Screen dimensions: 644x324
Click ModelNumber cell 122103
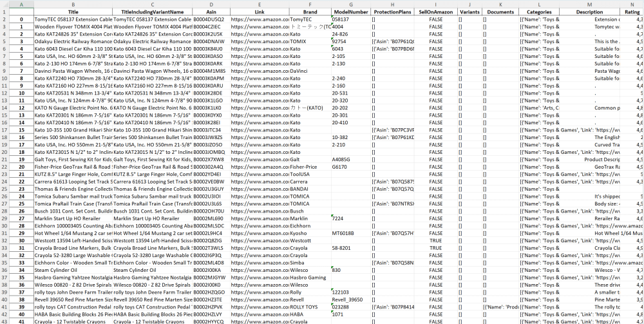tap(351, 292)
